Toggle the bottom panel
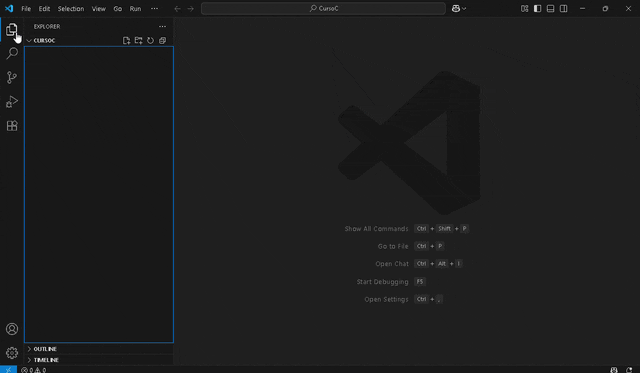The width and height of the screenshot is (640, 373). pos(551,9)
